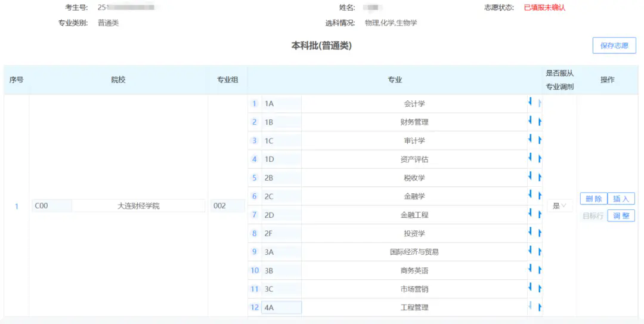Click the 投资学 major name cell
Image resolution: width=644 pixels, height=324 pixels.
(414, 233)
